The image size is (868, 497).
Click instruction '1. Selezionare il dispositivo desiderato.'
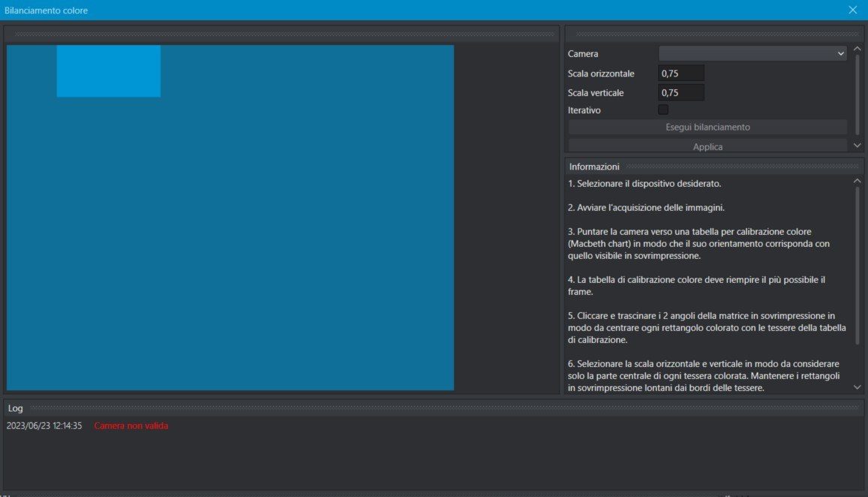tap(644, 183)
